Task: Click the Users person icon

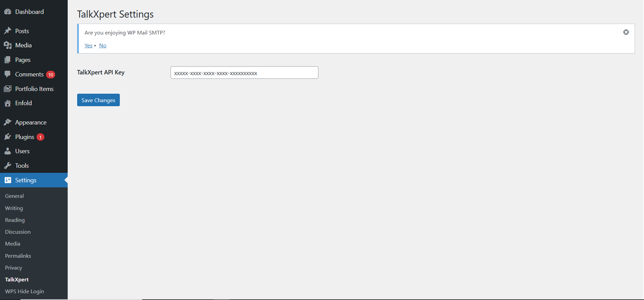Action: point(8,151)
